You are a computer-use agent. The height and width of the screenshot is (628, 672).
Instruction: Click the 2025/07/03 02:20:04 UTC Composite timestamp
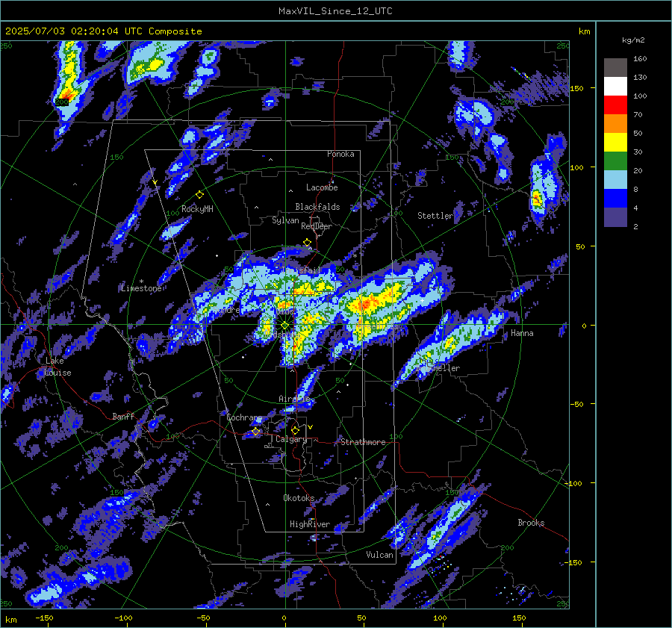click(103, 31)
